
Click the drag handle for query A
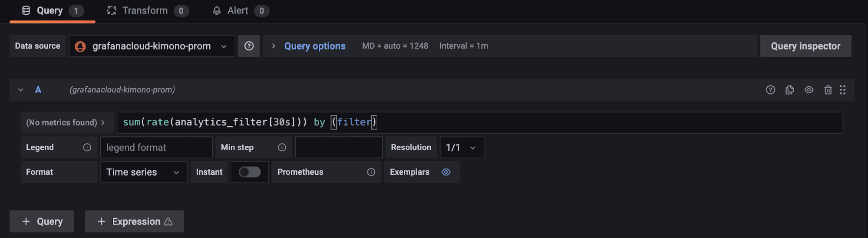pos(842,90)
